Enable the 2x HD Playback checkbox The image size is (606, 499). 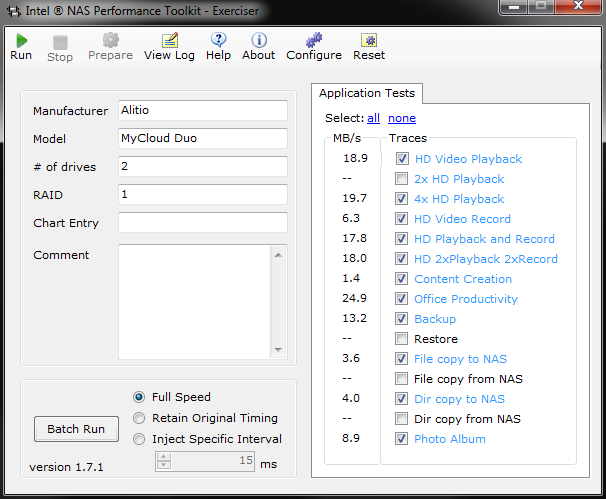[401, 179]
